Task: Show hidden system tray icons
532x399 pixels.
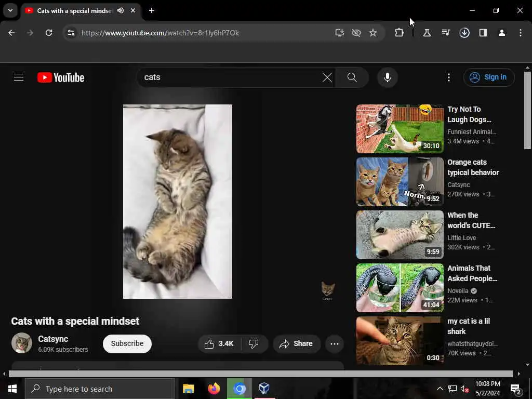Action: (440, 389)
